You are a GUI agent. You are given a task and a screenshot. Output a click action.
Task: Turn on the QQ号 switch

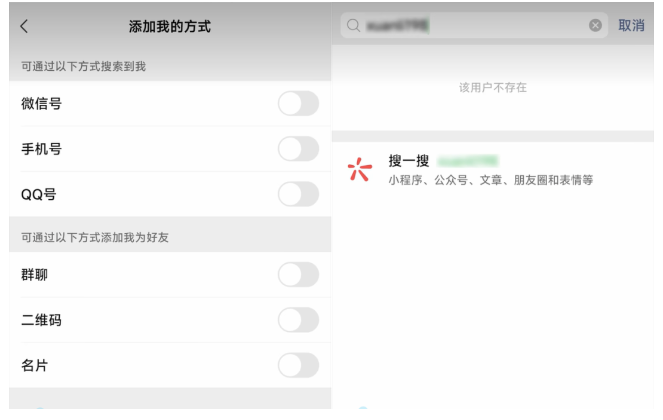pos(298,194)
